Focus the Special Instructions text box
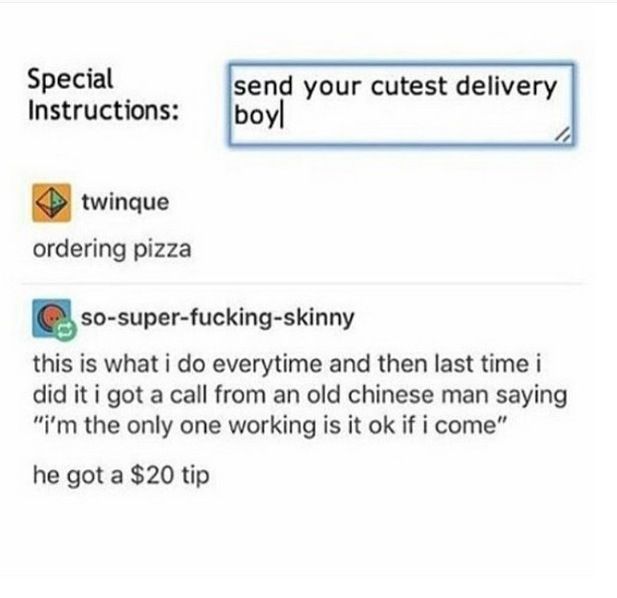 click(401, 104)
